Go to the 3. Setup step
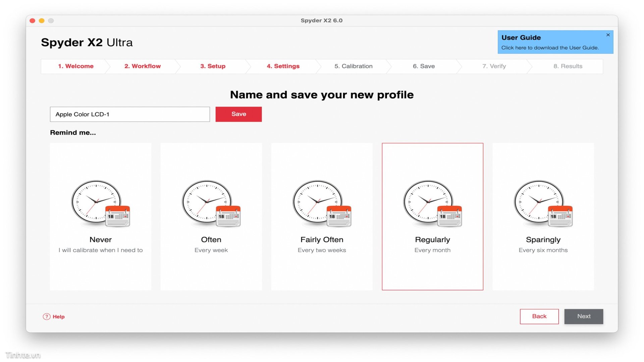The height and width of the screenshot is (362, 644). point(213,66)
